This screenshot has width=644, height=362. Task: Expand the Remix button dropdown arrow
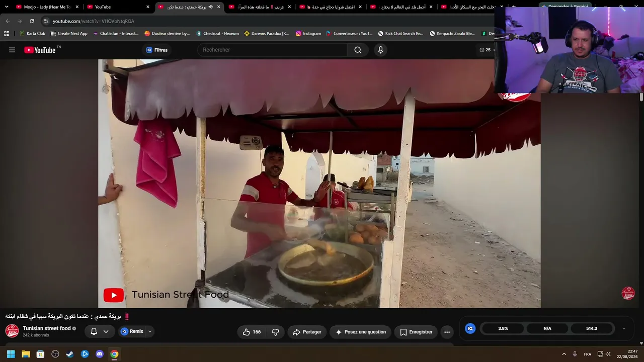149,332
